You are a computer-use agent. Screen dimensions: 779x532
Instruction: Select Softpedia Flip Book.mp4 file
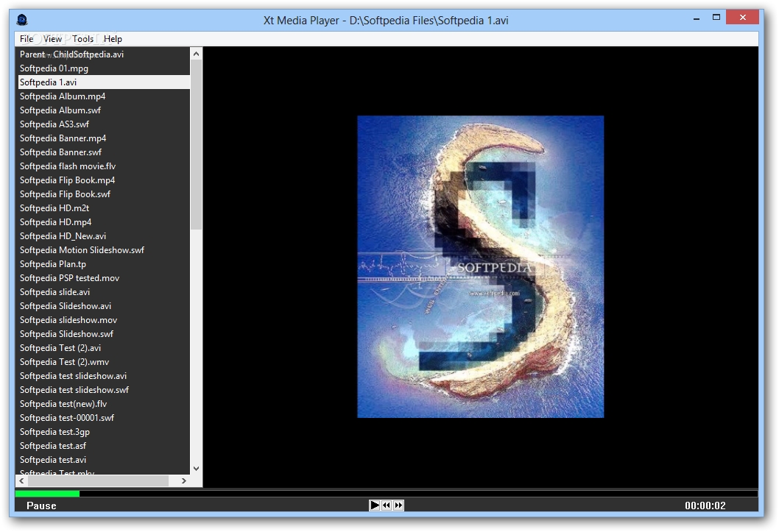(x=104, y=180)
